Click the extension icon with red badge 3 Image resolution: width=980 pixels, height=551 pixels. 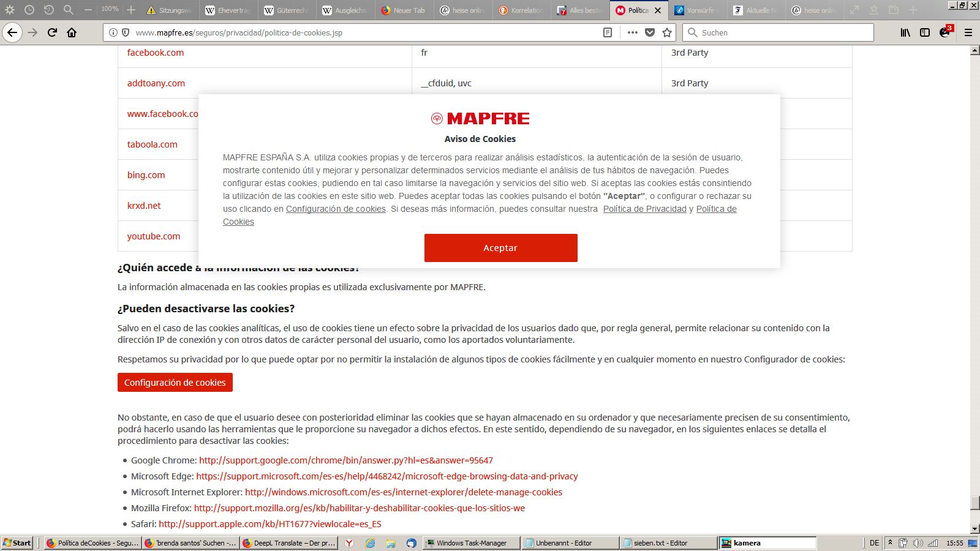tap(945, 32)
